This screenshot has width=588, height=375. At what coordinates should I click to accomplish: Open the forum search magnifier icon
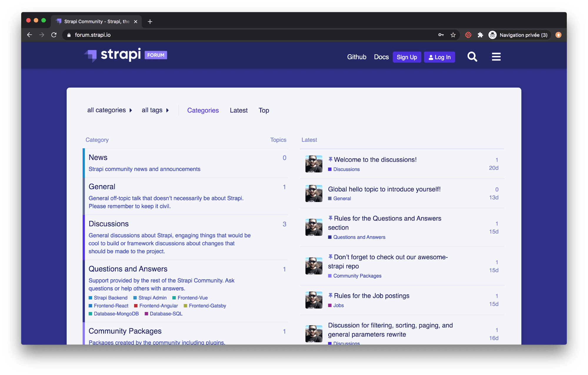coord(472,57)
